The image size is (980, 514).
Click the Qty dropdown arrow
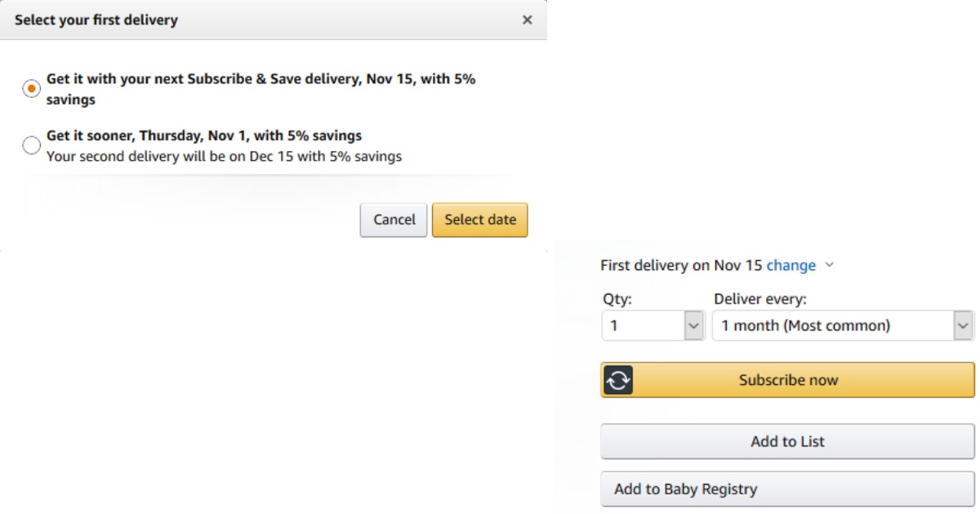click(x=693, y=326)
